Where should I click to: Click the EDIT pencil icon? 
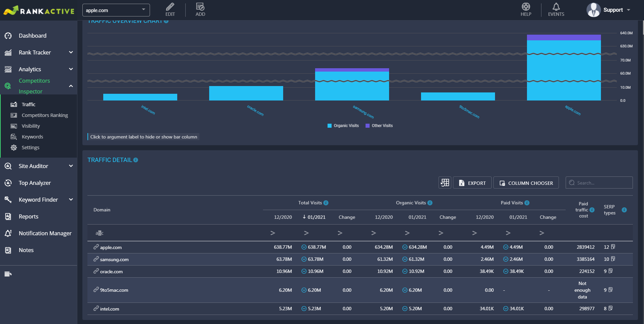point(170,7)
